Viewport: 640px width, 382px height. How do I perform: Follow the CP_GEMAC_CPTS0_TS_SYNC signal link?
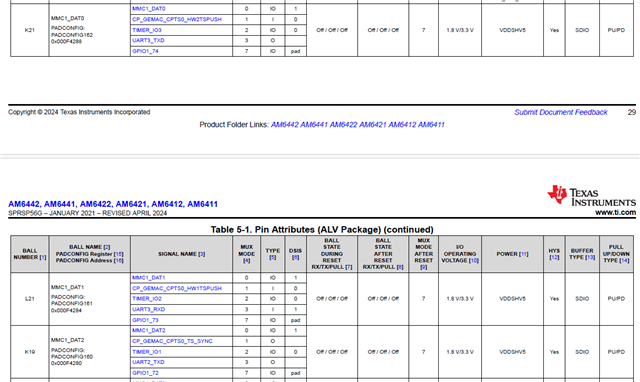(172, 341)
